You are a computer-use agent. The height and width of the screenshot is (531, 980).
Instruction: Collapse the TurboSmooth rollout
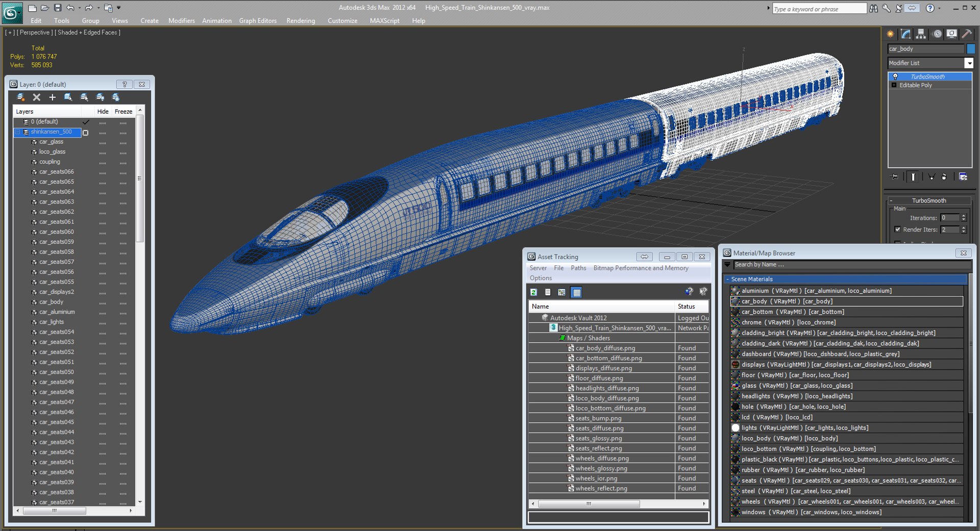(891, 200)
